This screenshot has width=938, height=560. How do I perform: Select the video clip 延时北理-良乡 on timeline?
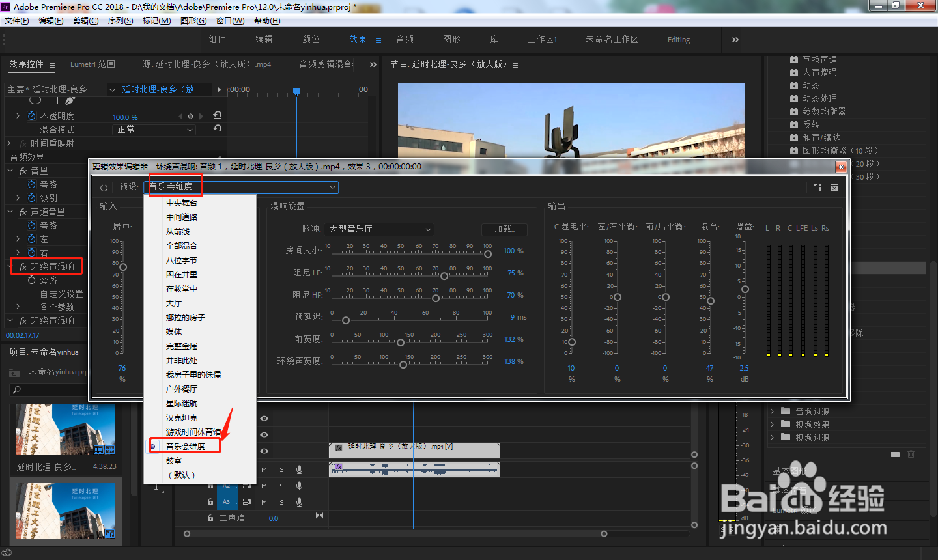tap(414, 451)
